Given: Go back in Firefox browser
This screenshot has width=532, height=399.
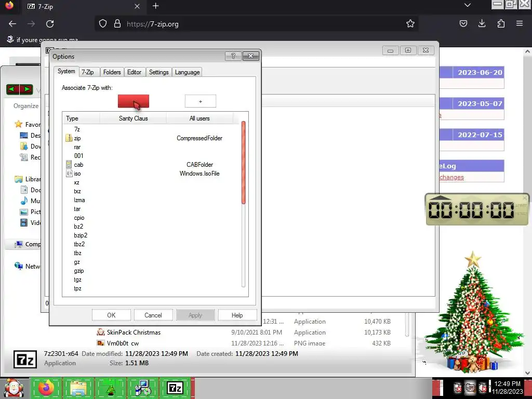Looking at the screenshot, I should (x=12, y=24).
